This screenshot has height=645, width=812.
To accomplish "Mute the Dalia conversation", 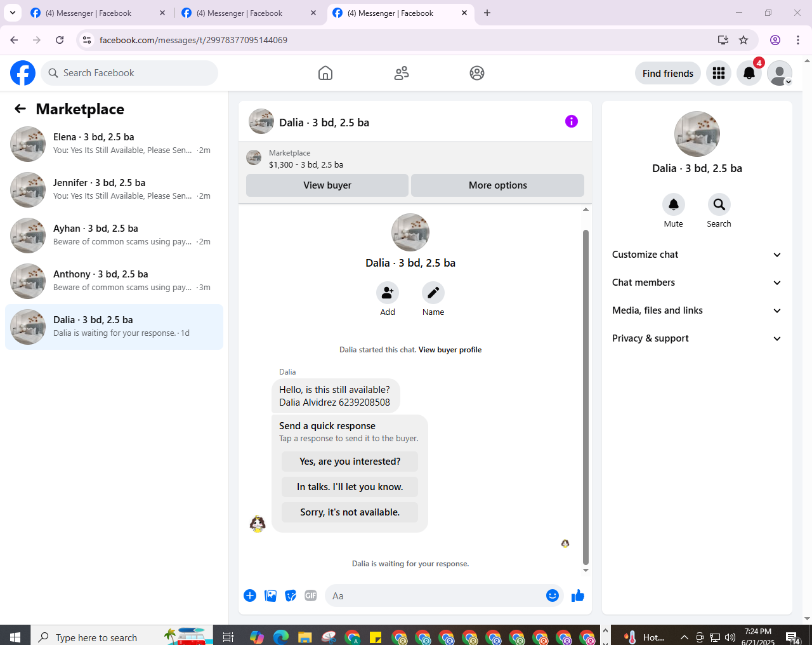I will click(674, 204).
